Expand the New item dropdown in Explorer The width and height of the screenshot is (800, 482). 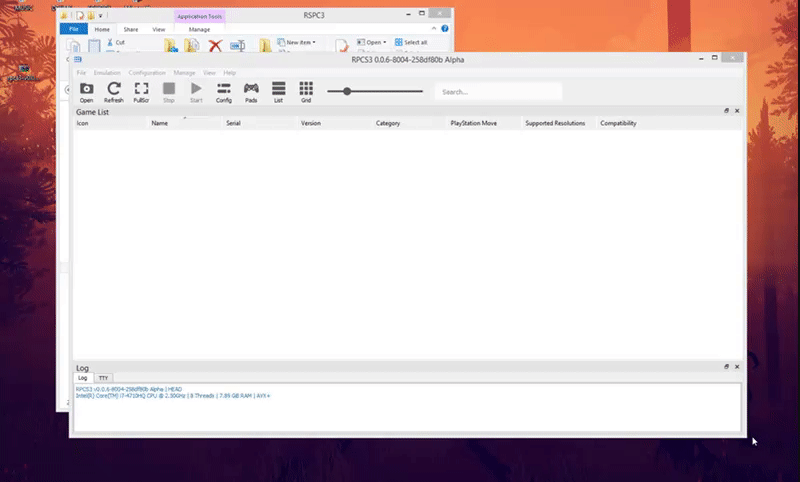[x=296, y=42]
